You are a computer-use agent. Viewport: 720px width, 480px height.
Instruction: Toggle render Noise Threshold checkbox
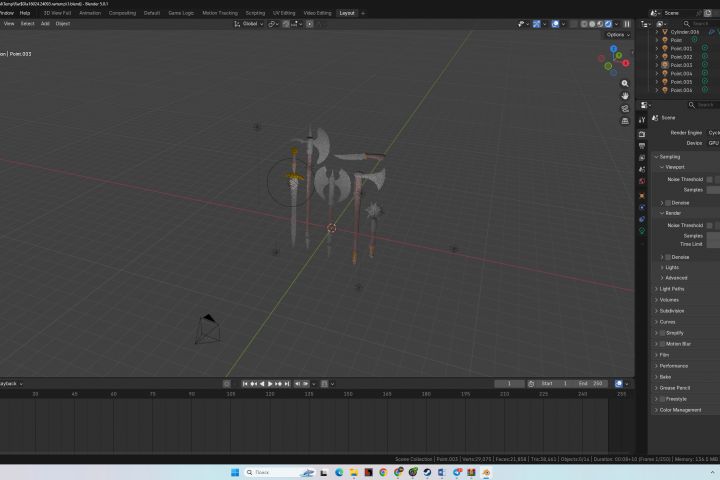click(x=710, y=225)
